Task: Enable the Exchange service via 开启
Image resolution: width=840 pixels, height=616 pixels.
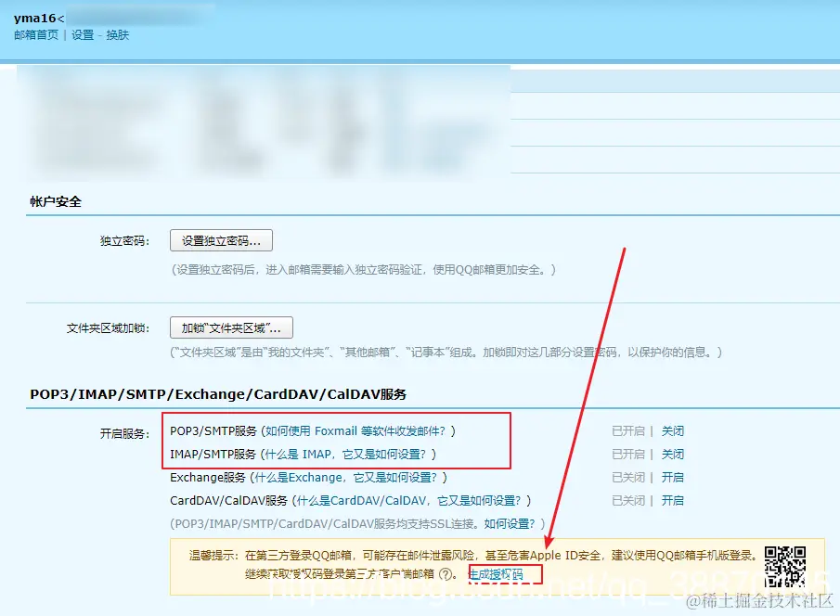Action: coord(673,477)
